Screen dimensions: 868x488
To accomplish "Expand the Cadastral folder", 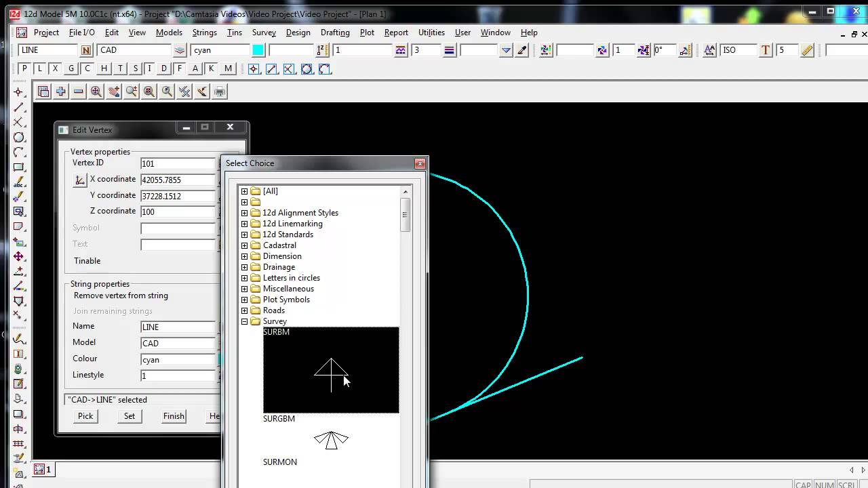I will (x=244, y=245).
